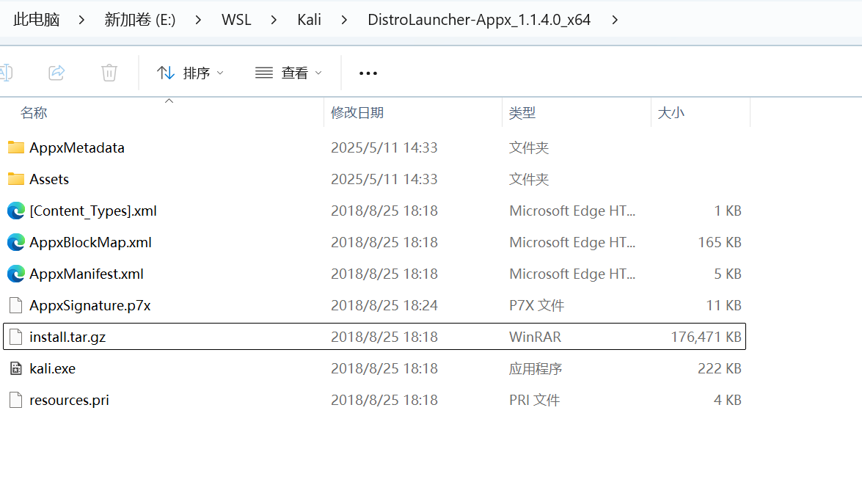Click the Share toolbar icon

pyautogui.click(x=56, y=73)
